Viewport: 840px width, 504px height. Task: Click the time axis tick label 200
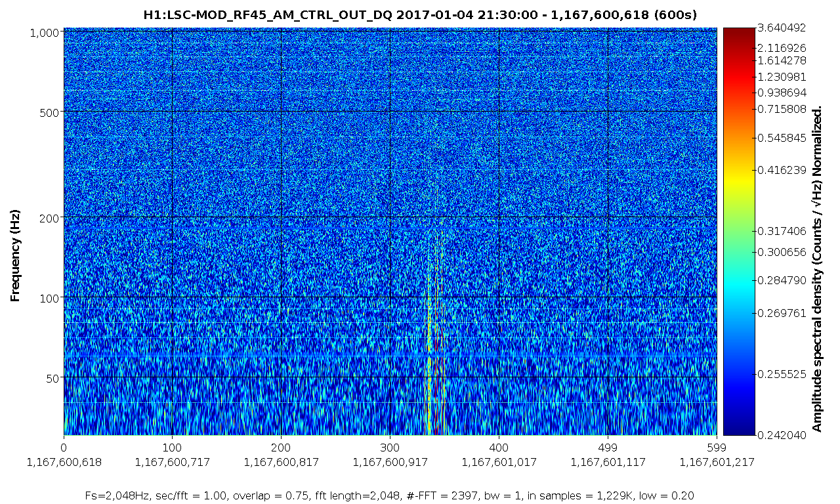point(281,448)
